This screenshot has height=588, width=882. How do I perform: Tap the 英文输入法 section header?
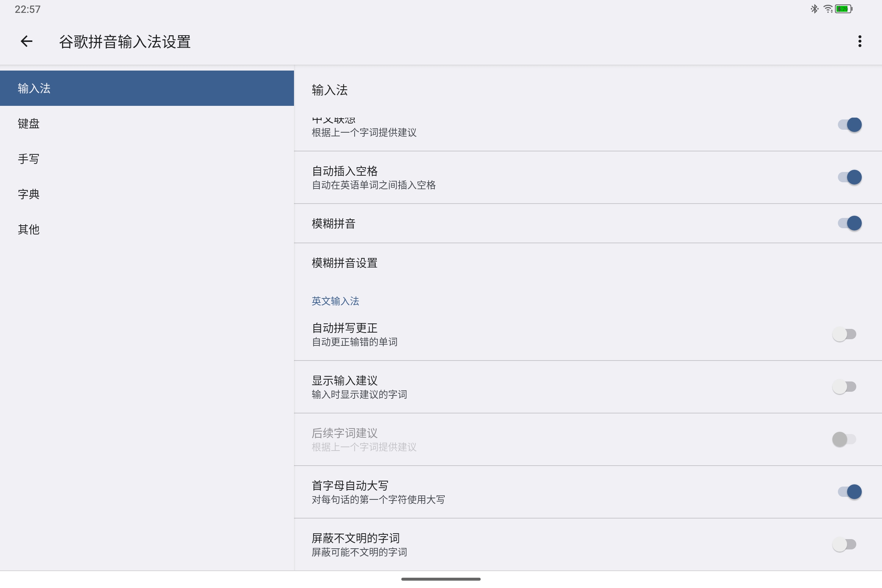pos(335,301)
